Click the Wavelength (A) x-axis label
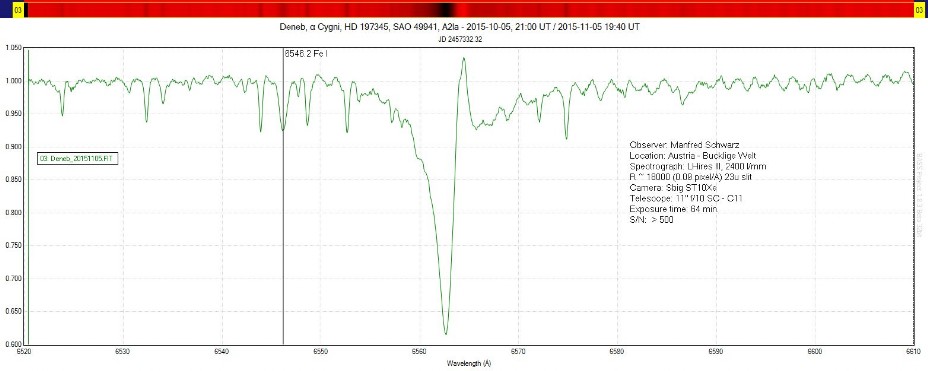The height and width of the screenshot is (371, 928). pyautogui.click(x=469, y=363)
